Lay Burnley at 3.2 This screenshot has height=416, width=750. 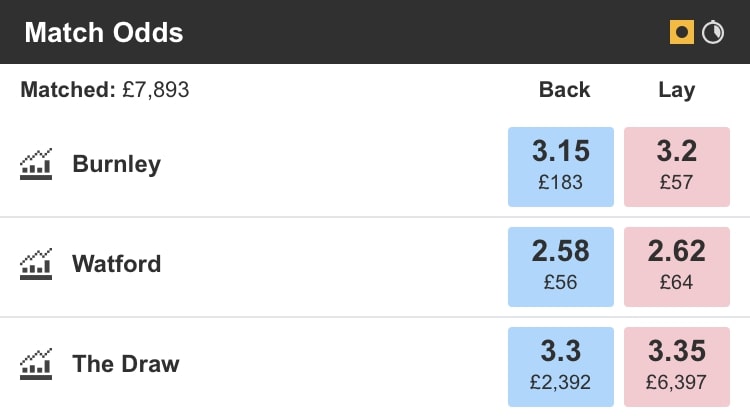tap(677, 165)
